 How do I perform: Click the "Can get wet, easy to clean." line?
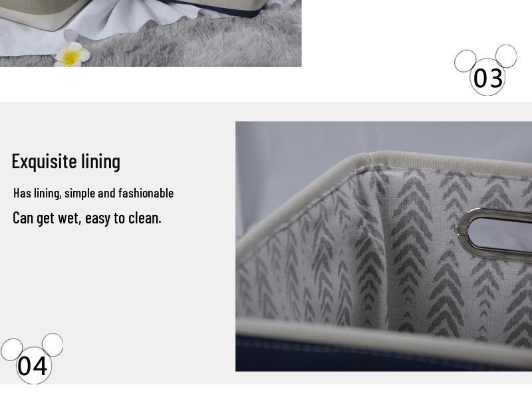click(x=87, y=218)
